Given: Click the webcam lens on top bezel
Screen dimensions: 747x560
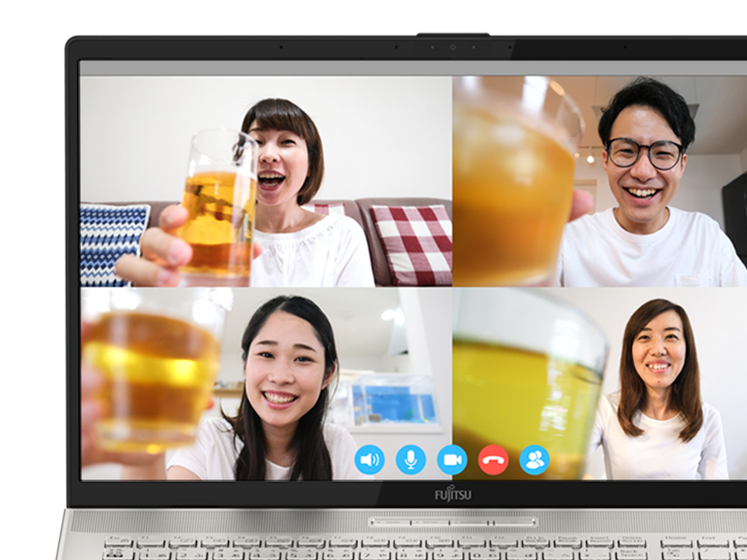Looking at the screenshot, I should (453, 47).
